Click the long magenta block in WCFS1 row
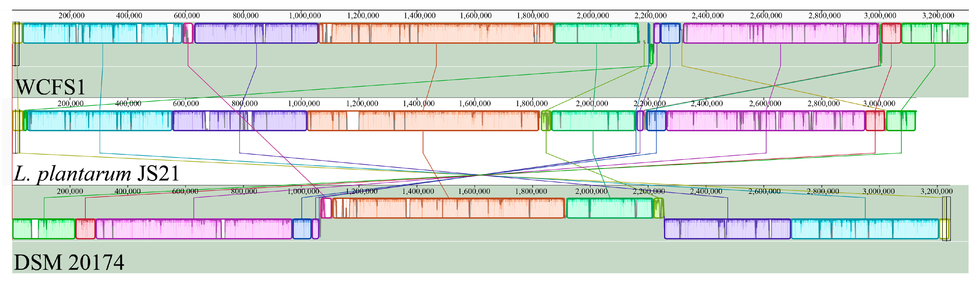Screen dimensions: 980x282 point(781,34)
